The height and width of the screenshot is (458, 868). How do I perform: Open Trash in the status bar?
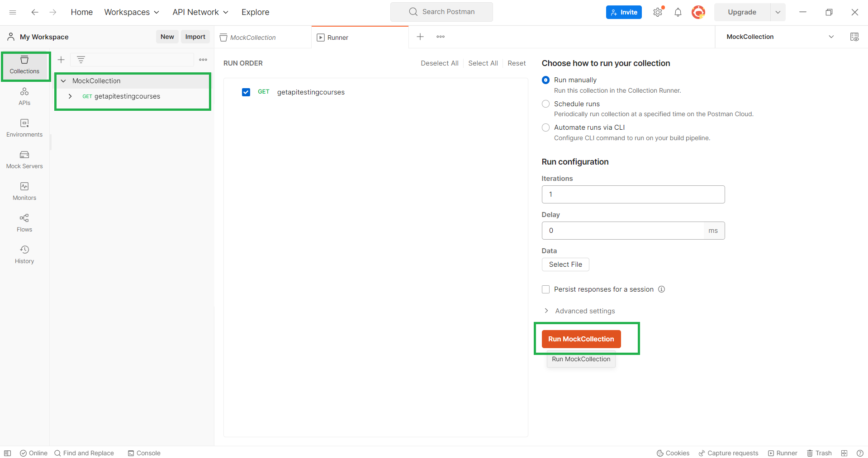coord(819,453)
